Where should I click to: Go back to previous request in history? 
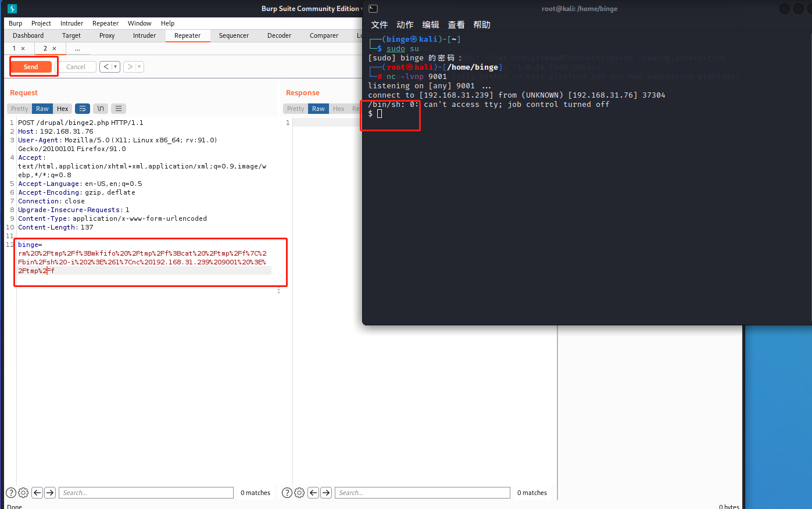(x=106, y=67)
